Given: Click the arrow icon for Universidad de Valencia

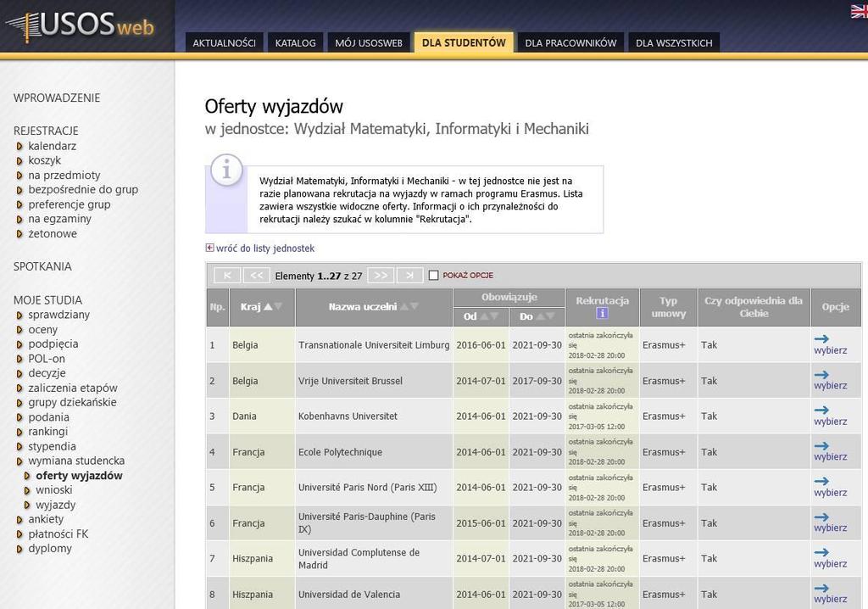Looking at the screenshot, I should (x=821, y=588).
